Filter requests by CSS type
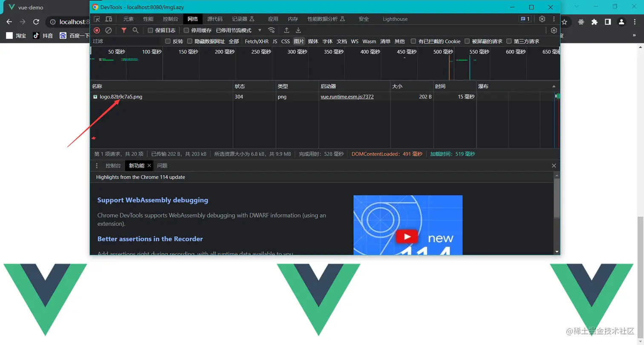The width and height of the screenshot is (644, 345). pos(285,41)
